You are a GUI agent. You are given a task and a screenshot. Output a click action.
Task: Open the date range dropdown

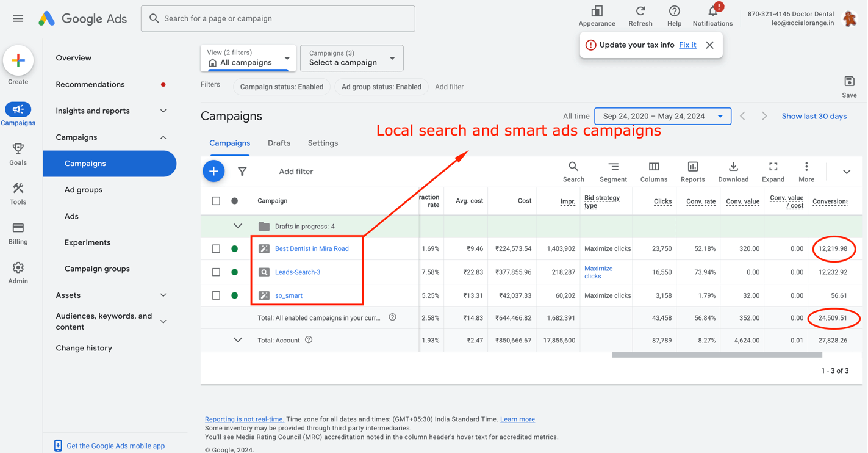(662, 116)
